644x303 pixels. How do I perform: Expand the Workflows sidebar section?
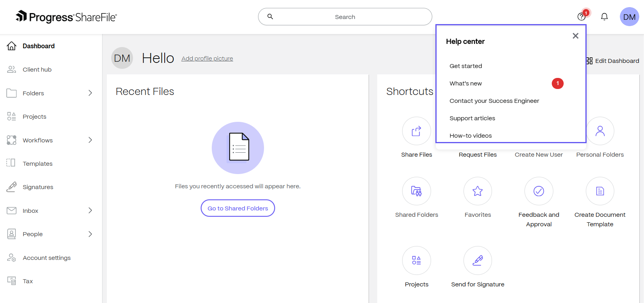pyautogui.click(x=90, y=140)
